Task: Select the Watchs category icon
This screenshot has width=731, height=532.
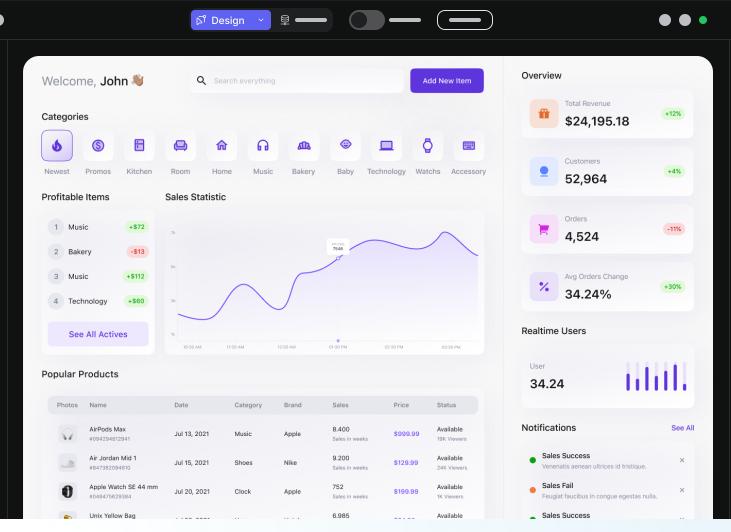Action: (x=427, y=146)
